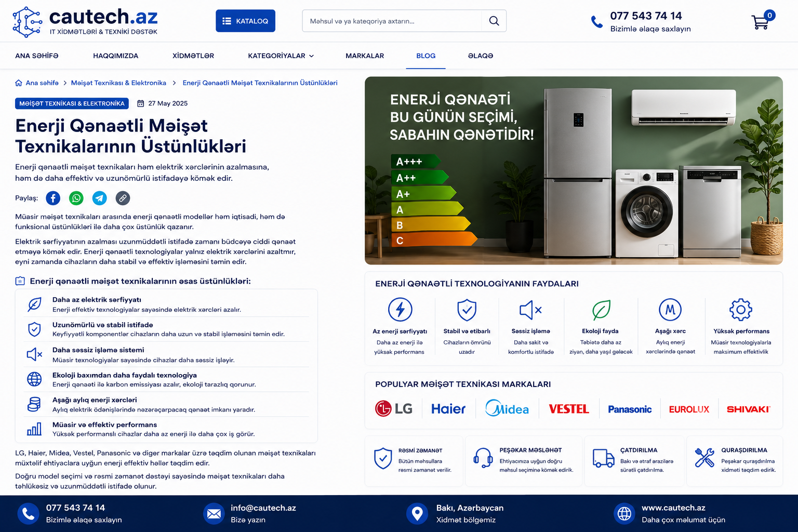The width and height of the screenshot is (798, 532).
Task: Click the footer email envelope icon
Action: coord(214,514)
